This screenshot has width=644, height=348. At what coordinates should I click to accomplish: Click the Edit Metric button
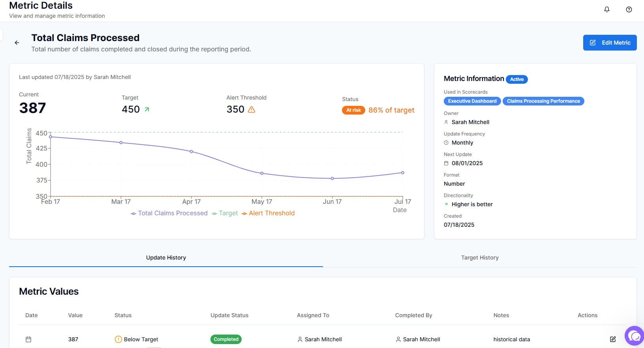(610, 43)
